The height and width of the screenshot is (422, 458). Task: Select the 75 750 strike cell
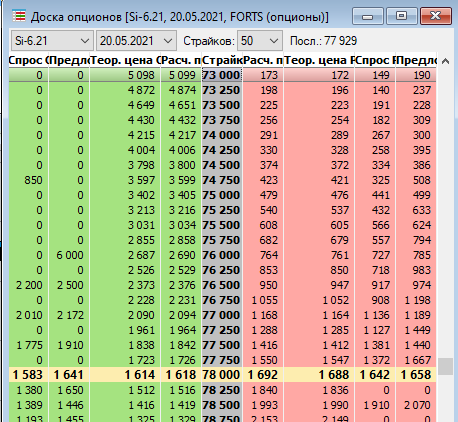pos(222,240)
